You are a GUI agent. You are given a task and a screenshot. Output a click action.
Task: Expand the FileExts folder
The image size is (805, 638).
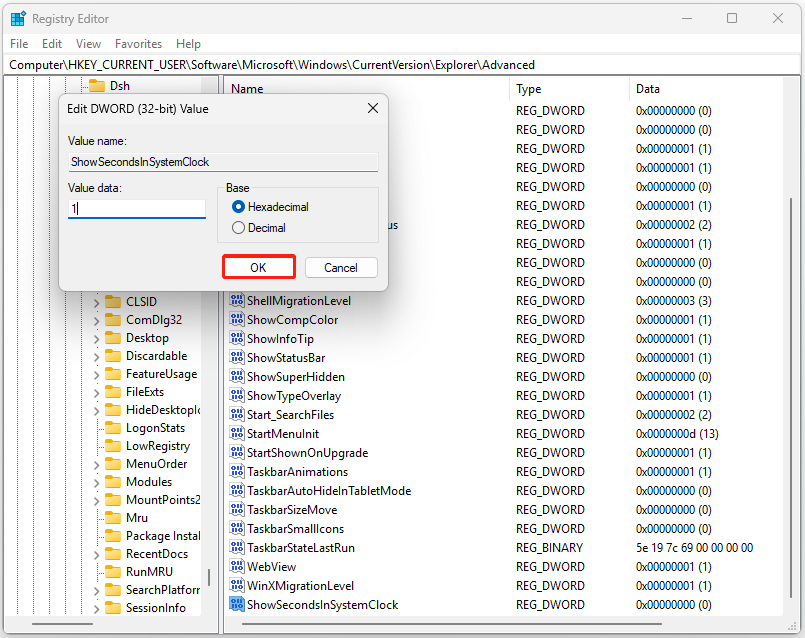tap(95, 392)
